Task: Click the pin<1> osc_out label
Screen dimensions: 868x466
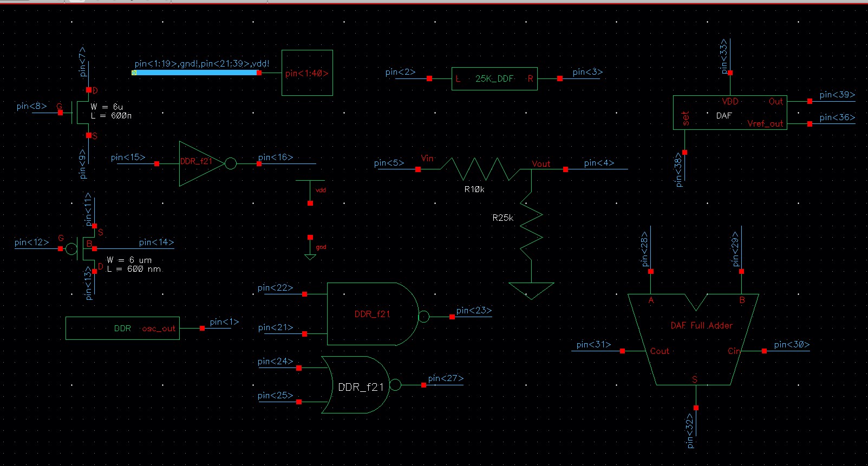Action: click(224, 322)
